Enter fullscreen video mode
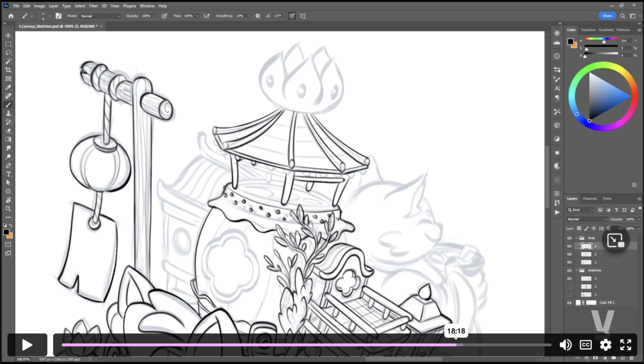 [x=626, y=345]
